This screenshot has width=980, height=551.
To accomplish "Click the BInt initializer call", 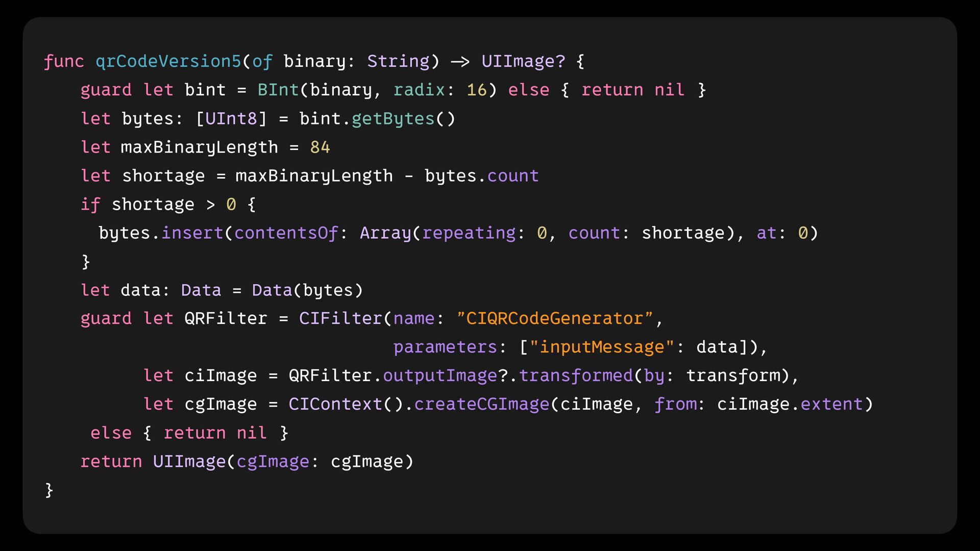I will pos(278,90).
